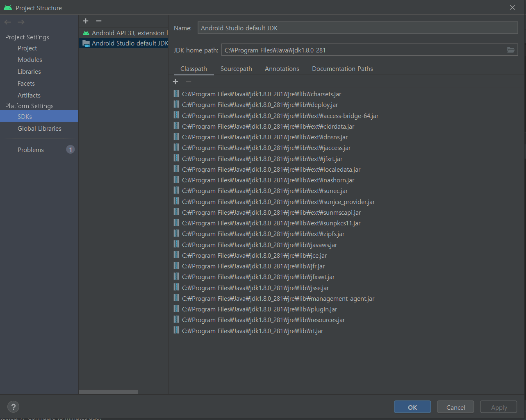This screenshot has height=420, width=526.
Task: Select the management-agent.jar entry
Action: (278, 298)
